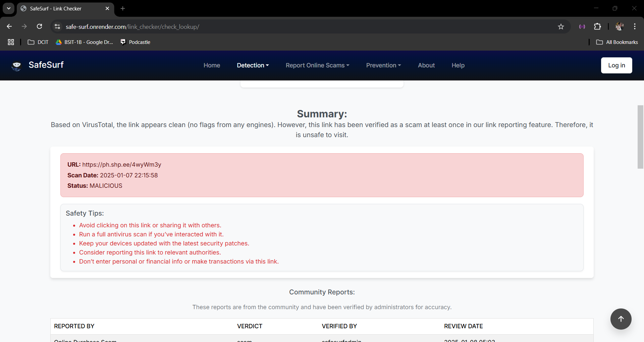Open the apps grid in bookmarks bar
Image resolution: width=644 pixels, height=342 pixels.
coord(11,42)
